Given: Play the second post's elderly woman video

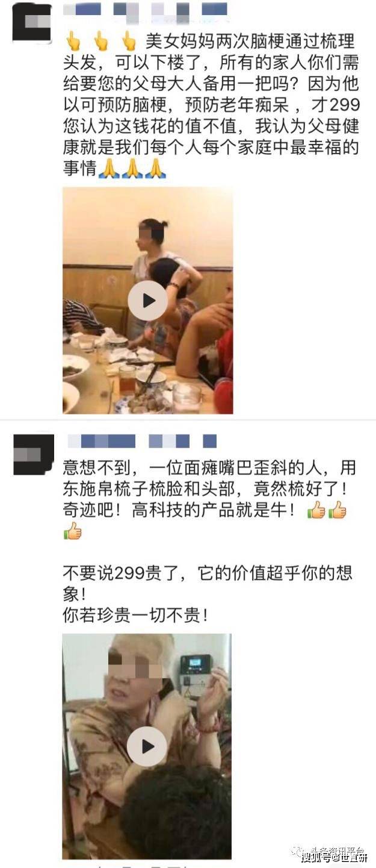Looking at the screenshot, I should tap(147, 746).
